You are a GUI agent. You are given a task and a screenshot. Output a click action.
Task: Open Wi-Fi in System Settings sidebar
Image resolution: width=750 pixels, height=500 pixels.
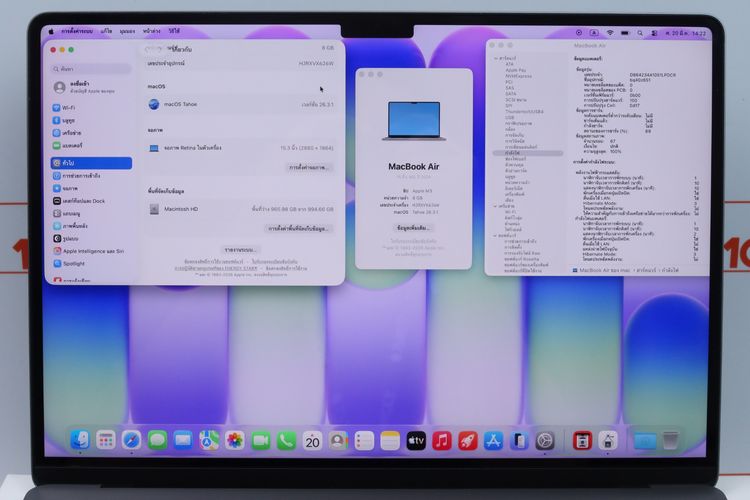point(90,108)
